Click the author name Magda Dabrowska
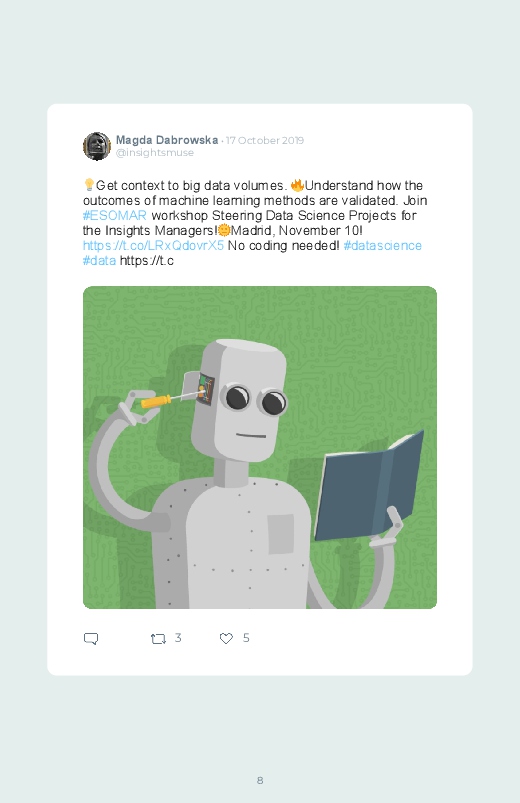 [167, 140]
